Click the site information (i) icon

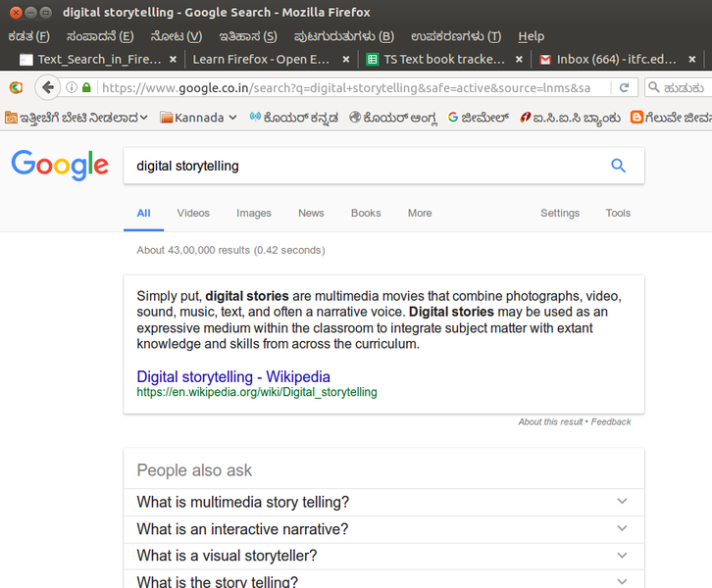(72, 87)
